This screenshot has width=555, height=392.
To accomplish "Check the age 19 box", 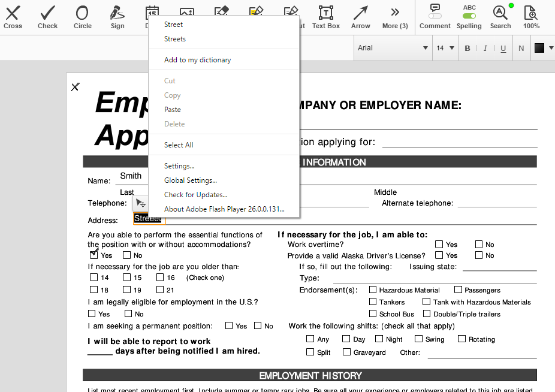I will click(x=126, y=290).
